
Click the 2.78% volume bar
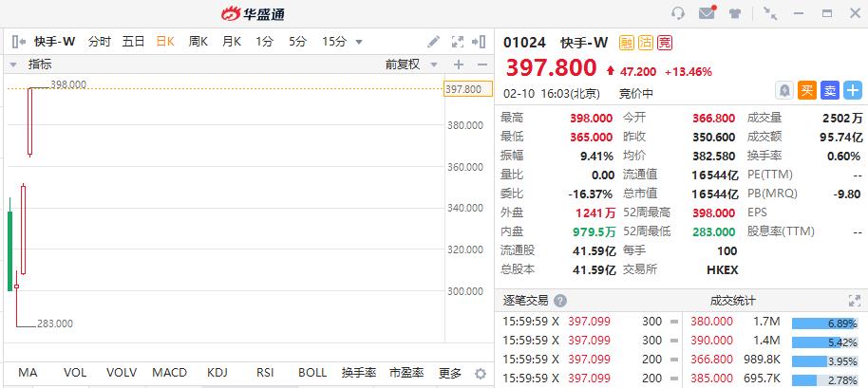pos(824,380)
